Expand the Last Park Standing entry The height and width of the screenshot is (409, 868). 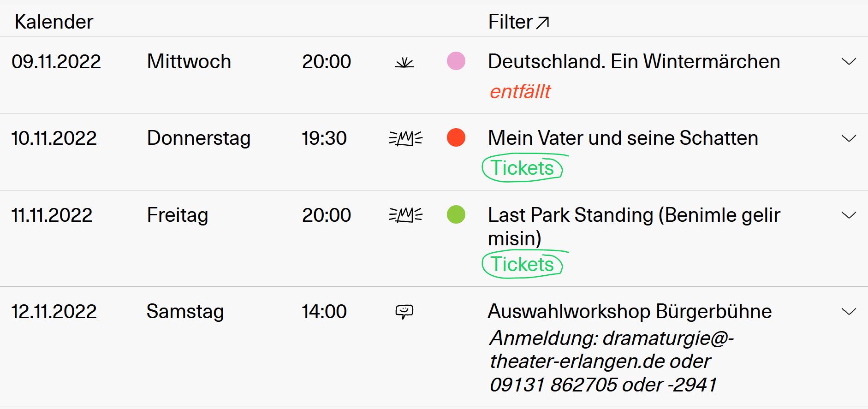849,215
